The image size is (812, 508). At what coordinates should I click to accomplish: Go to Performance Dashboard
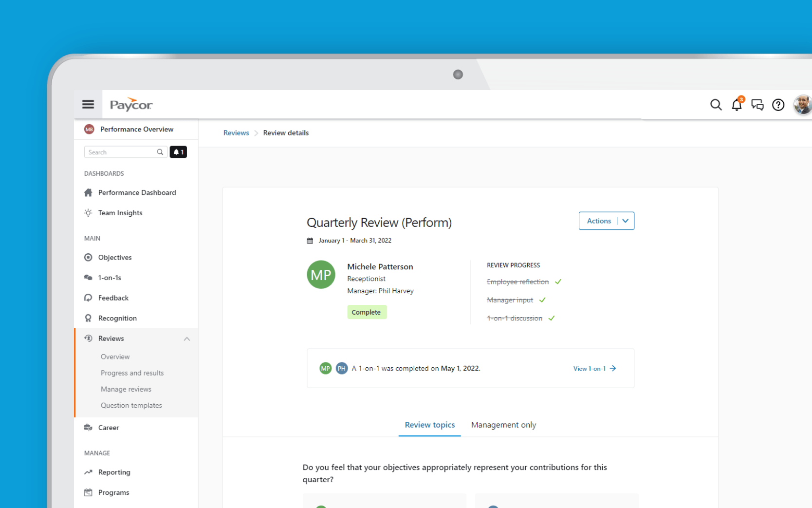[137, 192]
